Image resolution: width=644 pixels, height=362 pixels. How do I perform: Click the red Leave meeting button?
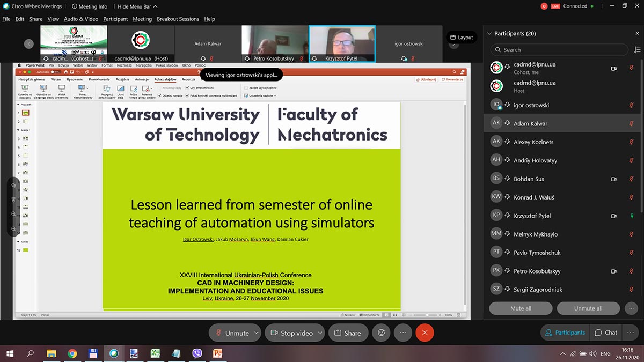pos(425,333)
